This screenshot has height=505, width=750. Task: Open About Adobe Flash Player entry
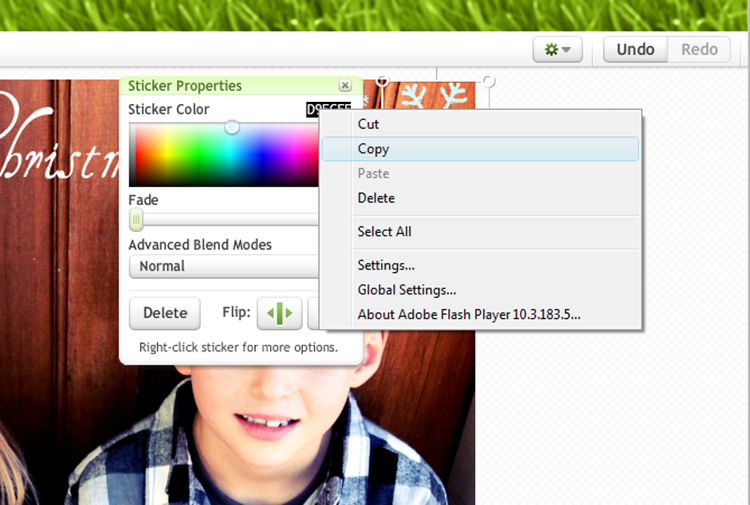click(480, 315)
